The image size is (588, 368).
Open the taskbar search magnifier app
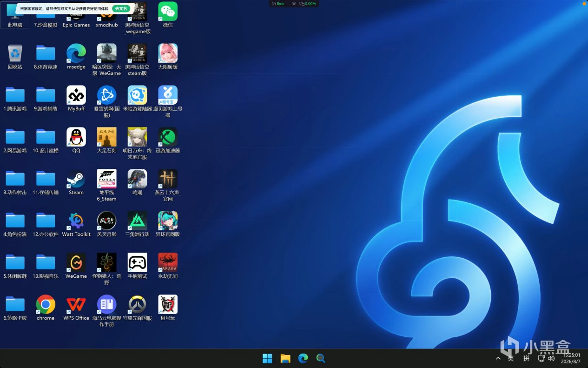(321, 358)
